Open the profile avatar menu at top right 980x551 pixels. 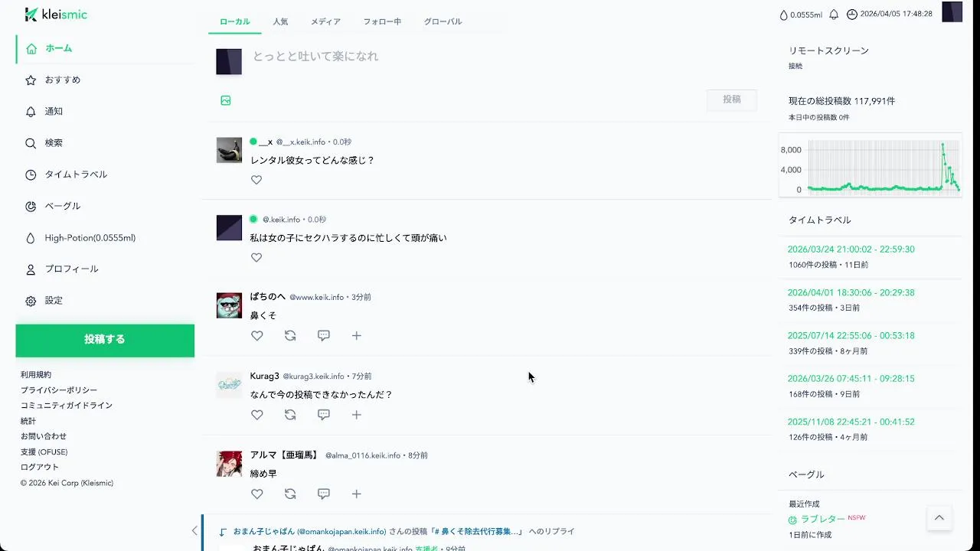coord(952,12)
